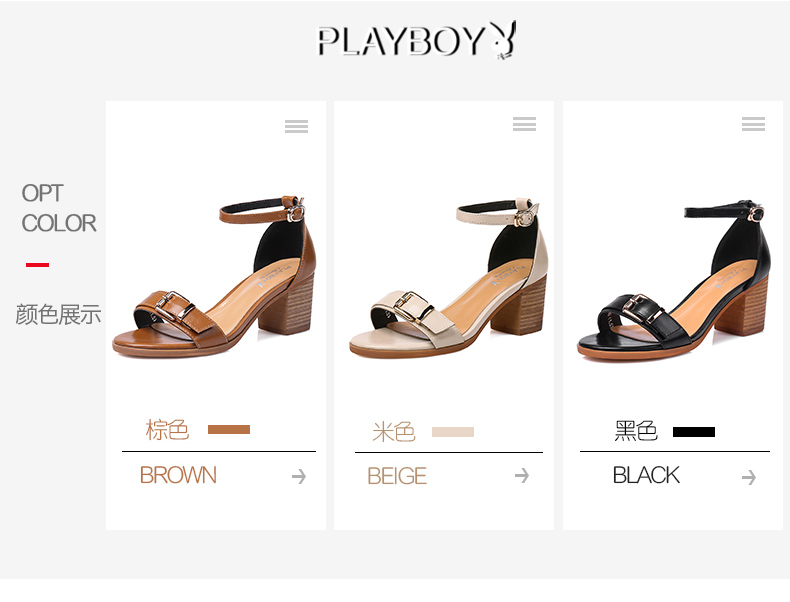Screen dimensions: 790x602
Task: Select the brown color swatch
Action: [x=229, y=430]
